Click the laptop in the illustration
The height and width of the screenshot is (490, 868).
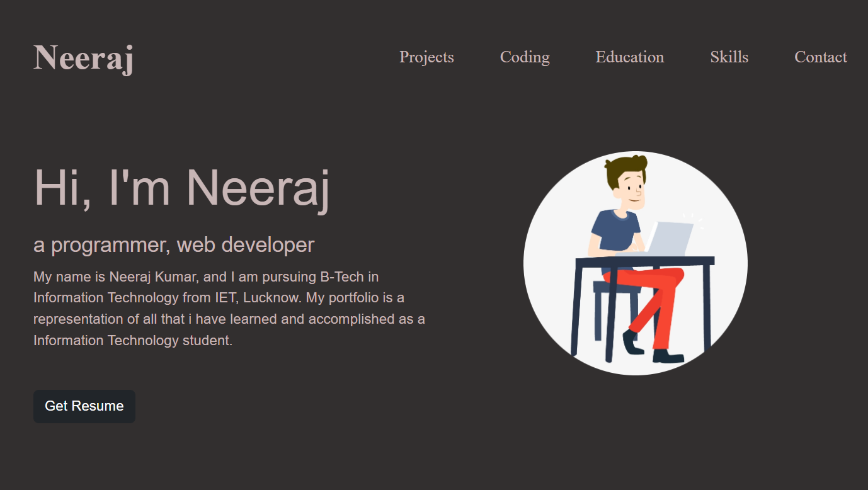[x=669, y=239]
